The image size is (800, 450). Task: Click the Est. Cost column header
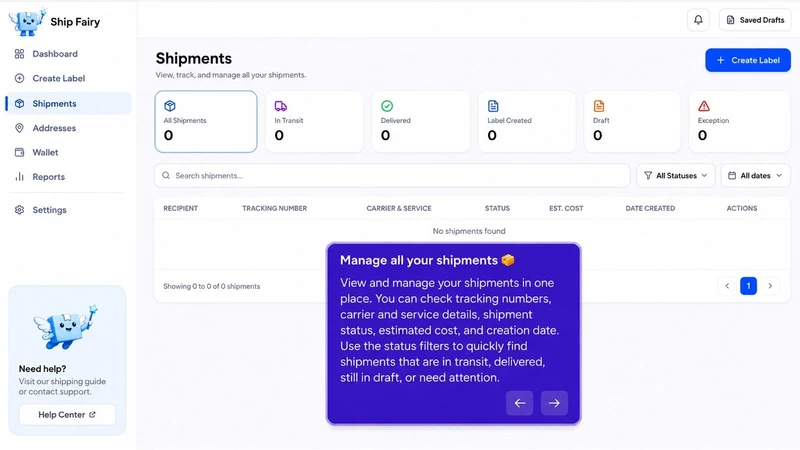566,208
